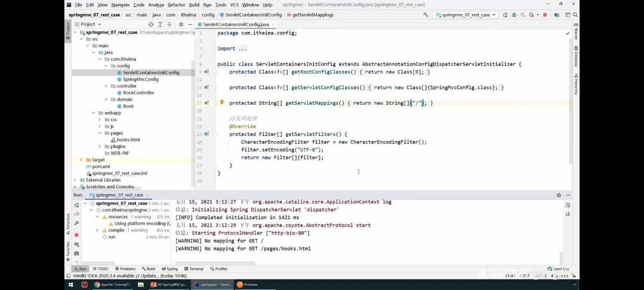Hide the Project panel with the minus icon

189,24
